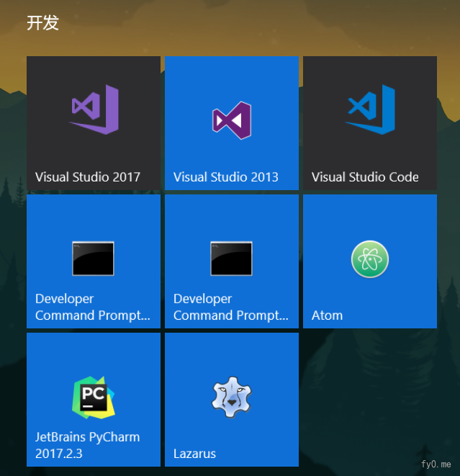Click the 'Visual Studio Code' label text
The image size is (460, 476).
(365, 177)
